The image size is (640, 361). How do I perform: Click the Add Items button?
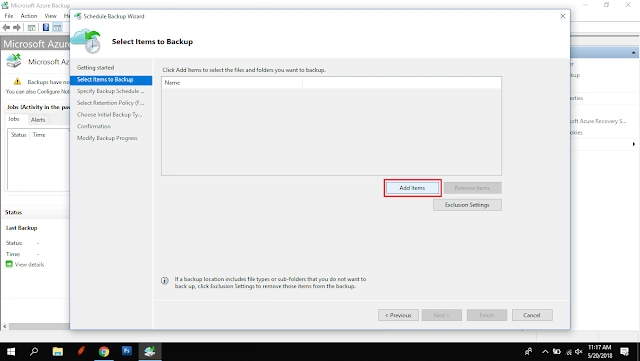[x=412, y=188]
